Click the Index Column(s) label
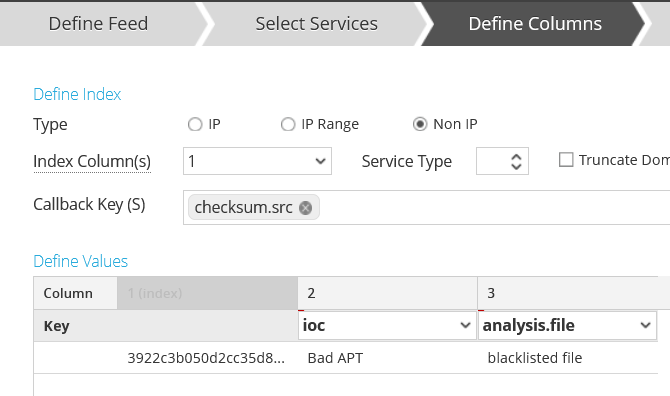 [92, 161]
